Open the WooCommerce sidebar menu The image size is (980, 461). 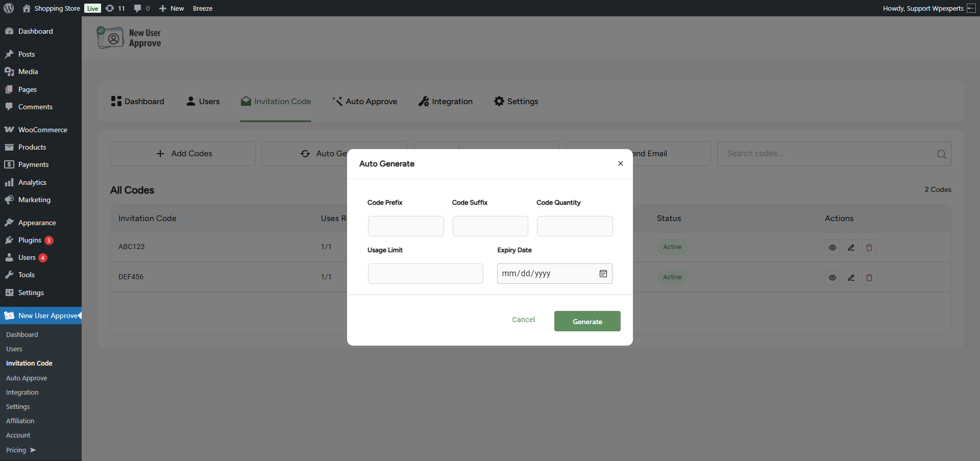point(42,130)
